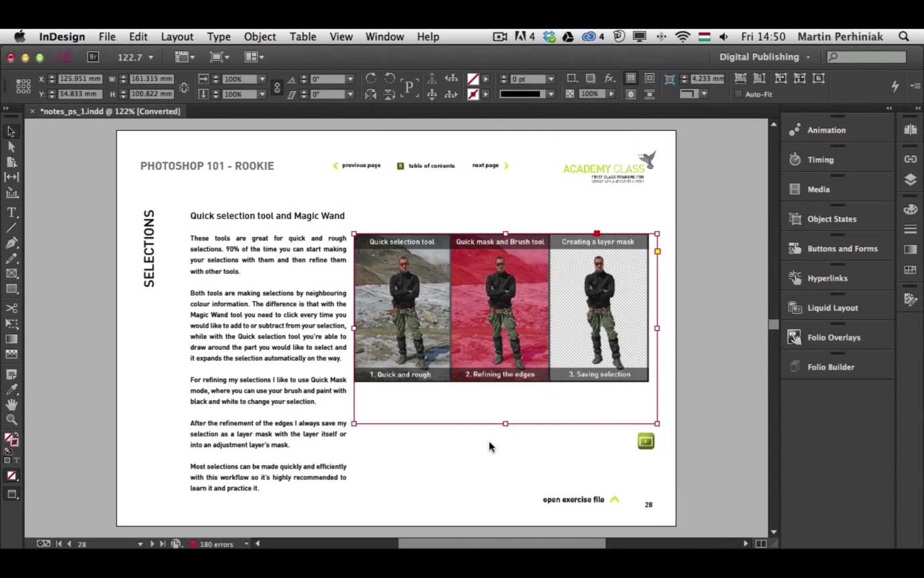Open the stroke weight 0 pt dropdown
The width and height of the screenshot is (924, 578).
(550, 79)
